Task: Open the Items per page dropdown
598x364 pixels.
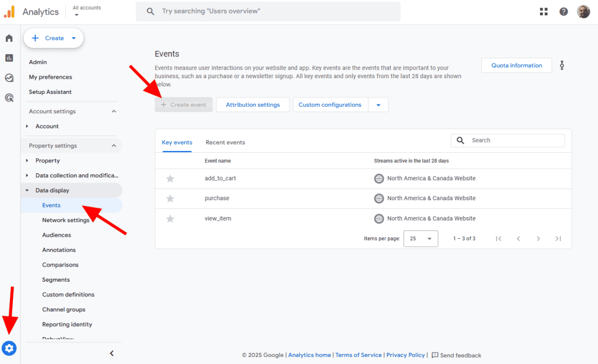Action: tap(421, 239)
